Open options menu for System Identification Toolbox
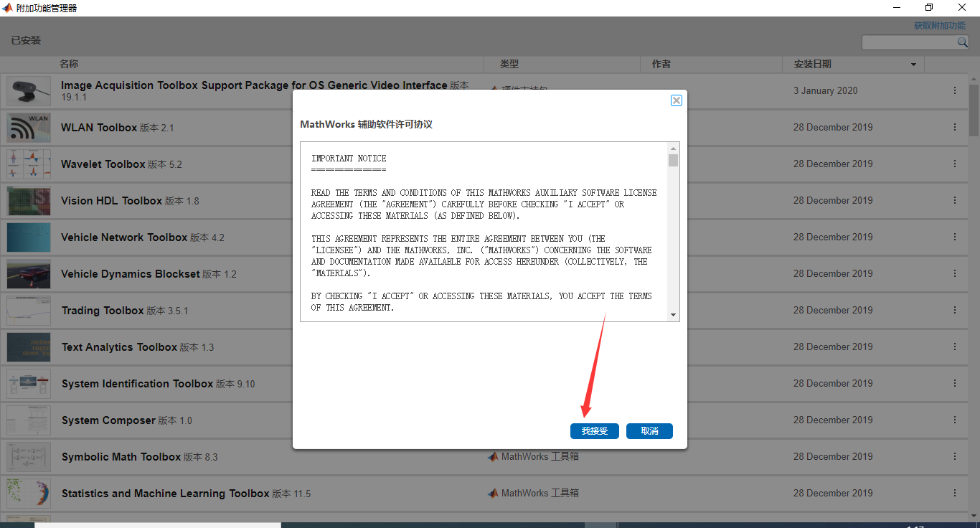This screenshot has width=980, height=528. point(955,383)
